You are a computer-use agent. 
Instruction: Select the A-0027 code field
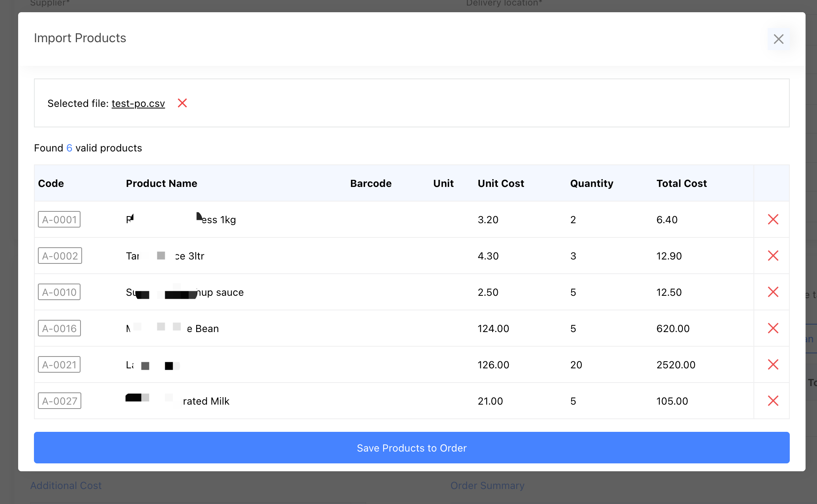(x=60, y=401)
